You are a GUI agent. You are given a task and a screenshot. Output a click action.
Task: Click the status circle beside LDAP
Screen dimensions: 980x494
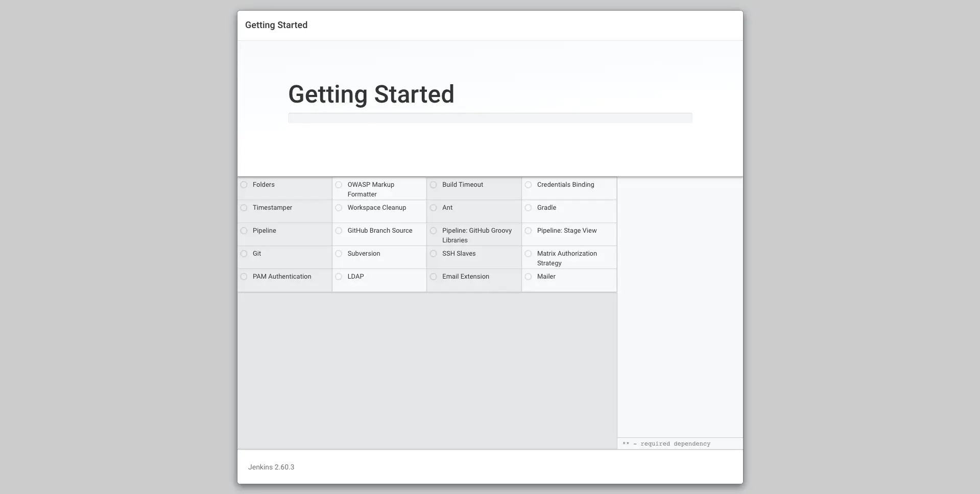pos(339,277)
